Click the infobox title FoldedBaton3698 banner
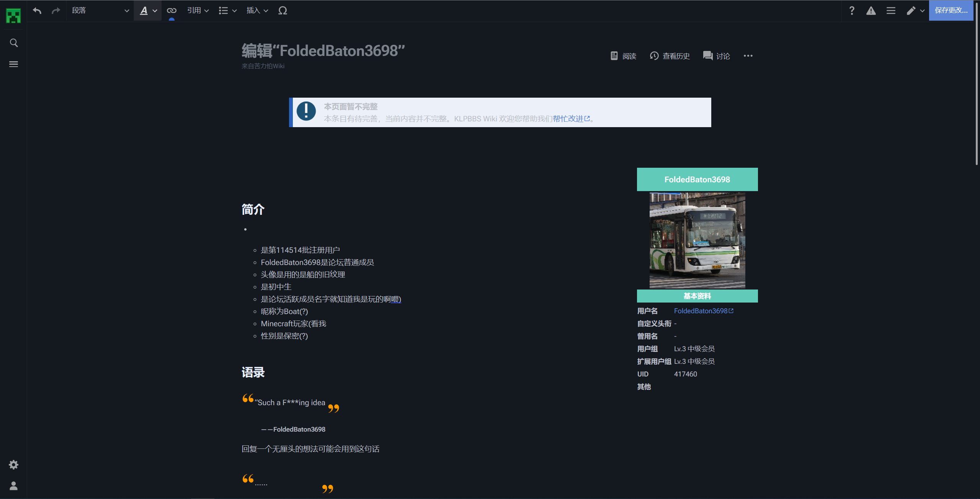The width and height of the screenshot is (980, 499). click(x=697, y=179)
